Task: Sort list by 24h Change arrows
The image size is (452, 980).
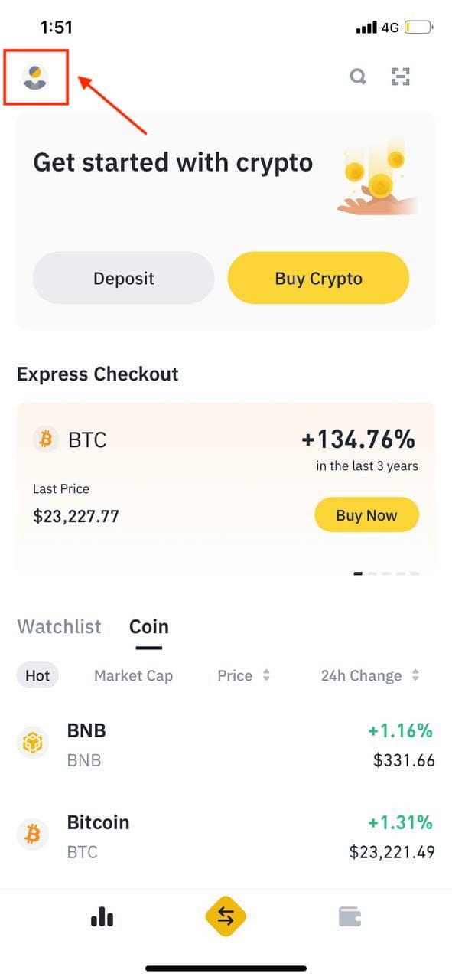Action: [x=415, y=675]
